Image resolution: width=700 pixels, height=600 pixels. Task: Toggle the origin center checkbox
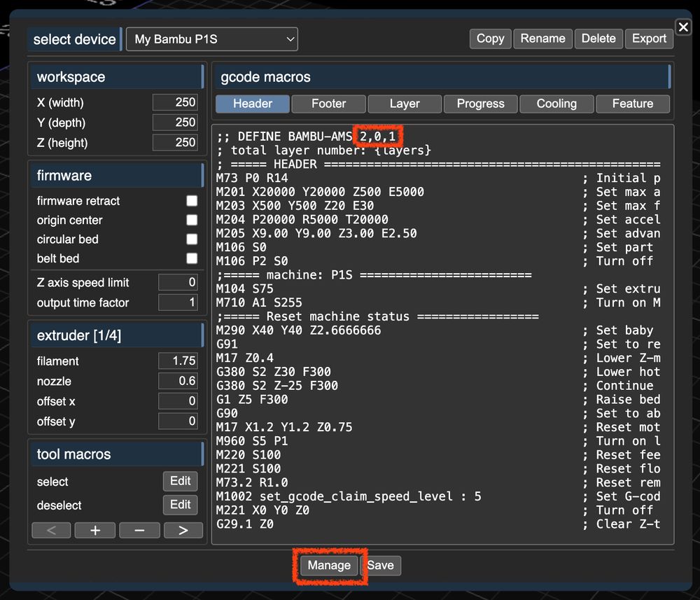point(192,220)
